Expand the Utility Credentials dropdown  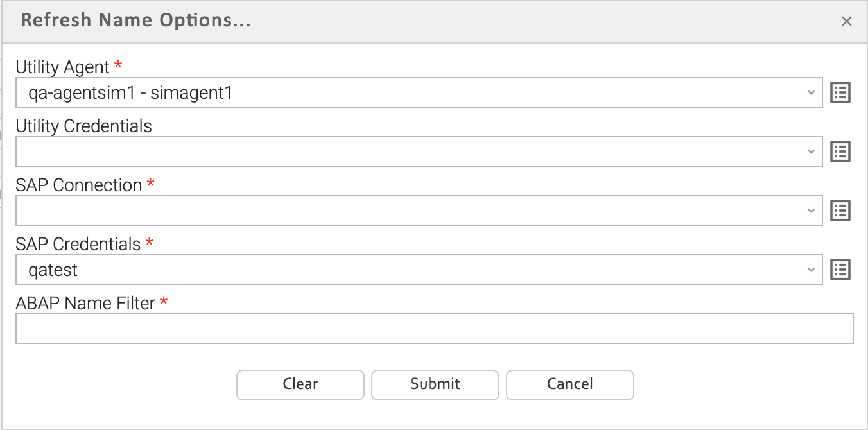click(x=812, y=151)
